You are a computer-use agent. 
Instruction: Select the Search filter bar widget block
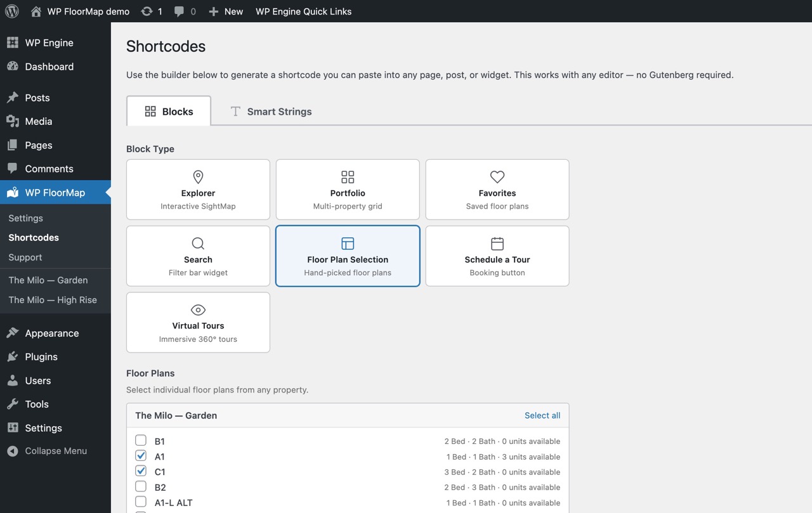click(198, 256)
